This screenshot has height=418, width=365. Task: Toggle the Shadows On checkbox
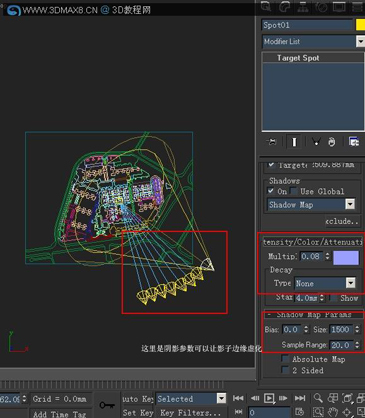271,191
